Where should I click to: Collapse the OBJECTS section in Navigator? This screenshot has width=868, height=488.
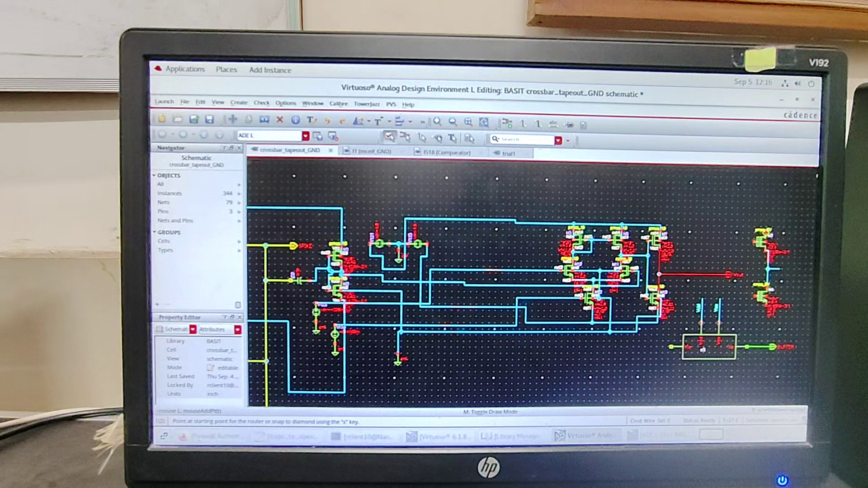pyautogui.click(x=155, y=175)
